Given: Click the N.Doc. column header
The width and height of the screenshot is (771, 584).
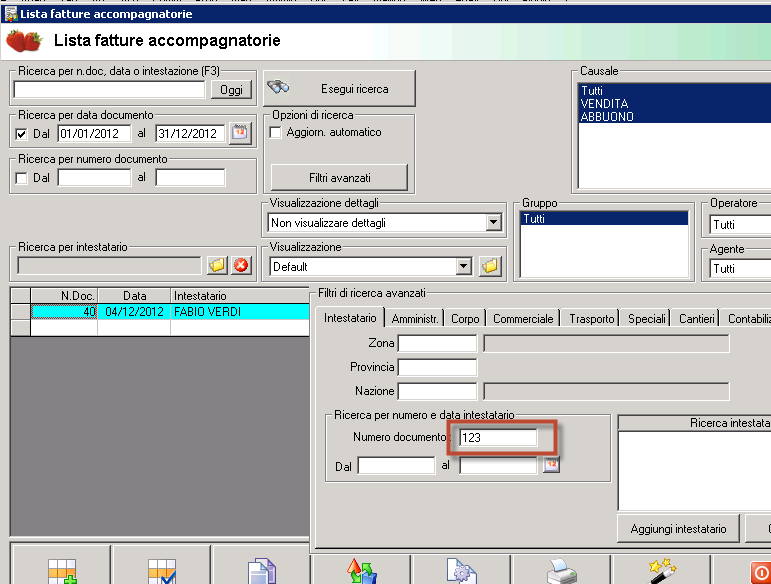Looking at the screenshot, I should tap(64, 296).
